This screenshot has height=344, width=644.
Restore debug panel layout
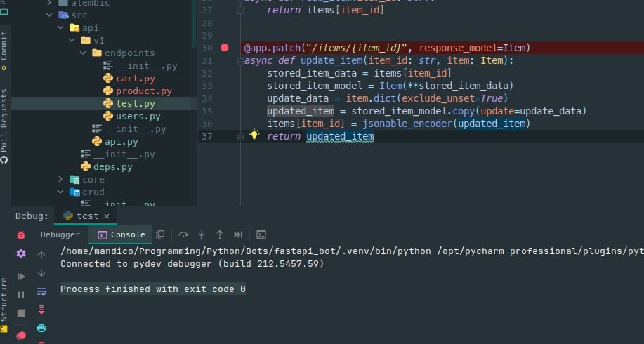pos(161,234)
